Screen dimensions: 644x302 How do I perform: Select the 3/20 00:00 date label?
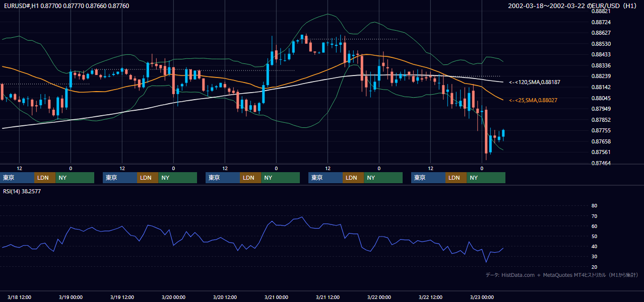[174, 297]
